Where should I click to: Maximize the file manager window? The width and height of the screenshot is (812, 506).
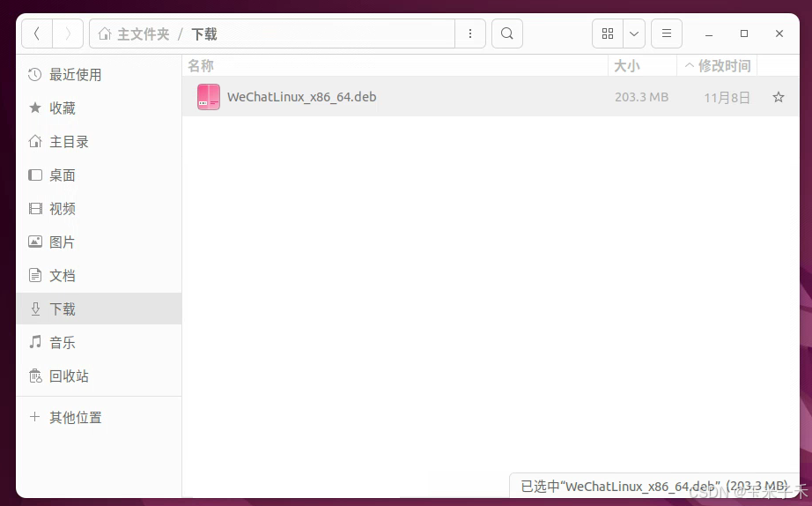pyautogui.click(x=744, y=33)
